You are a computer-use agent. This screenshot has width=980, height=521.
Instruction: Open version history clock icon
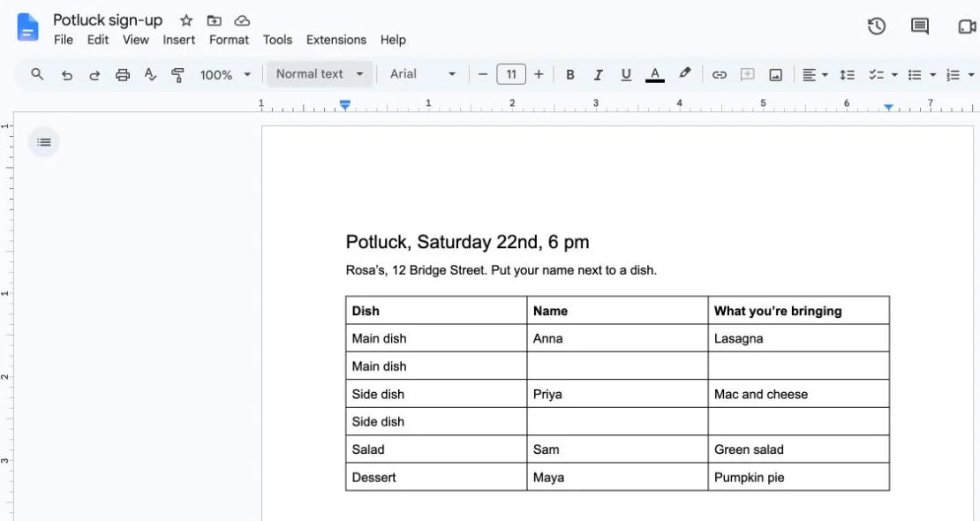(876, 26)
